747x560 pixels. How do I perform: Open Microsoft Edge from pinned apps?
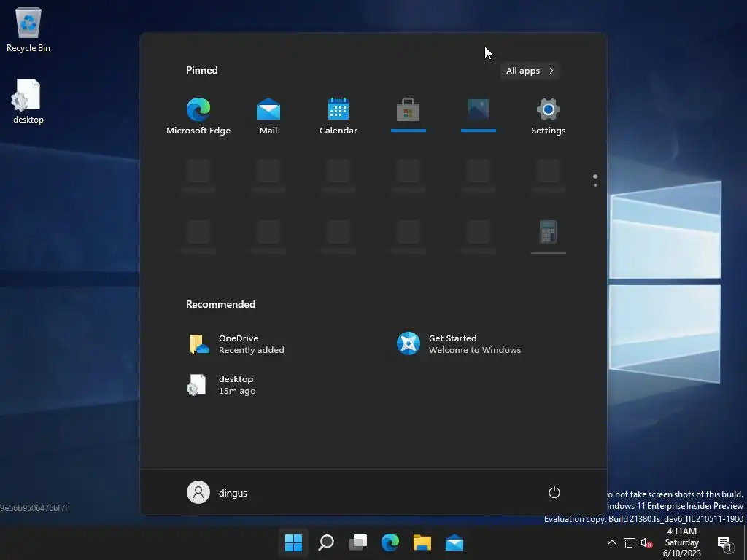tap(198, 116)
